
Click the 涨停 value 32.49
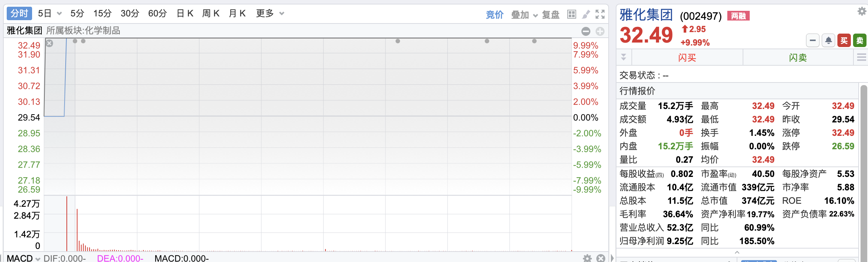coord(843,133)
